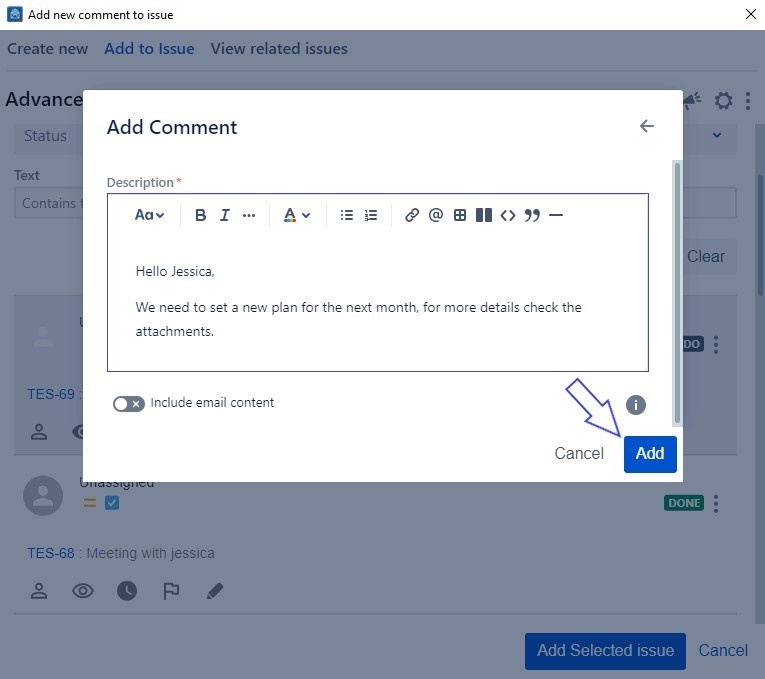
Task: Open the text color dropdown
Action: tap(296, 215)
